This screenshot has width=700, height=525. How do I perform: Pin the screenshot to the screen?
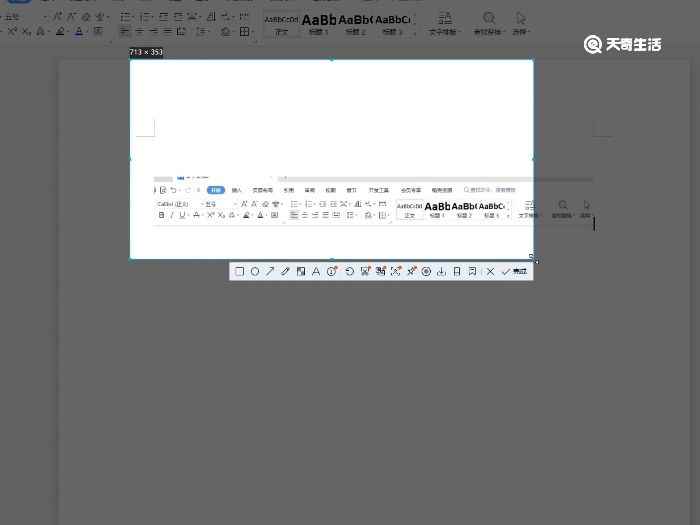pyautogui.click(x=411, y=271)
